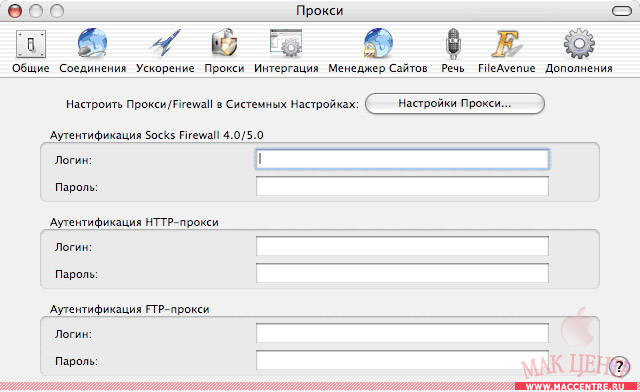This screenshot has height=392, width=640.
Task: Click HTTP-прокси Логин field
Action: [x=402, y=246]
